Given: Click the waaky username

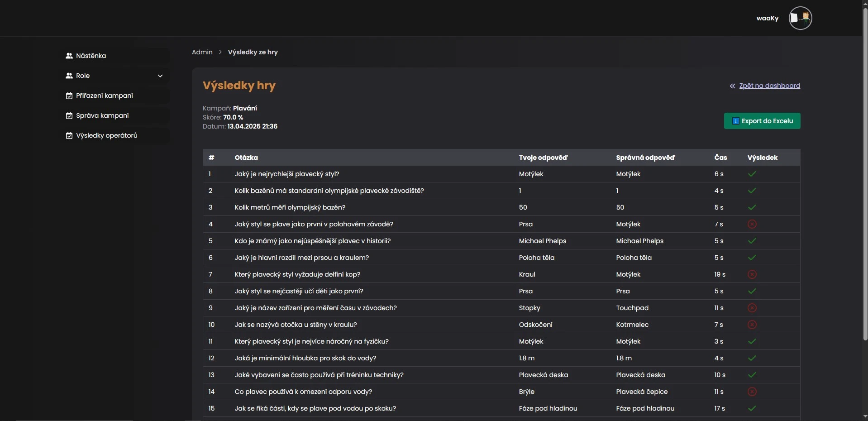Looking at the screenshot, I should click(768, 18).
